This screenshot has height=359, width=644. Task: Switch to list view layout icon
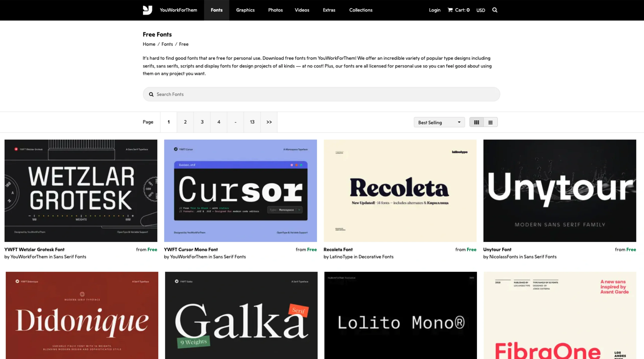click(x=490, y=122)
